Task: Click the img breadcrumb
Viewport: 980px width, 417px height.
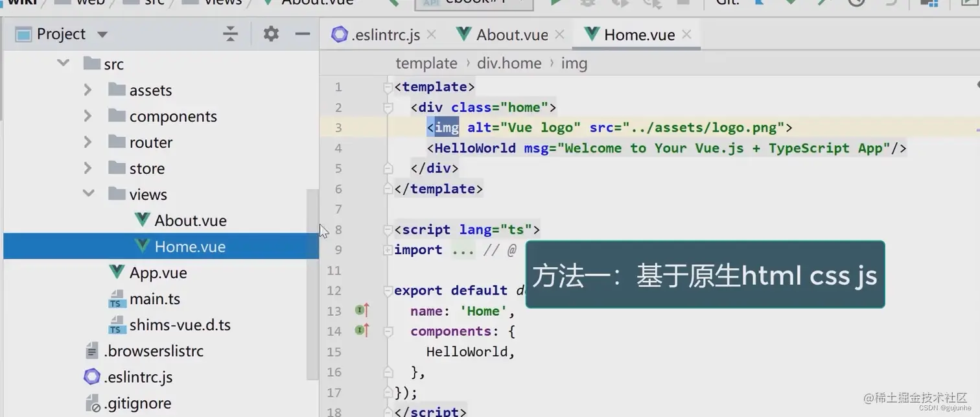Action: pyautogui.click(x=574, y=63)
